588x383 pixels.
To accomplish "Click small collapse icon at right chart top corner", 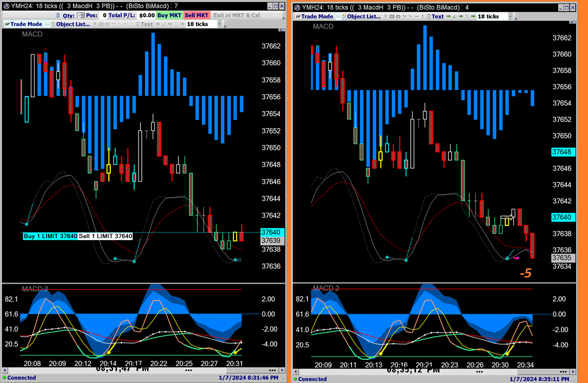I will tap(573, 22).
